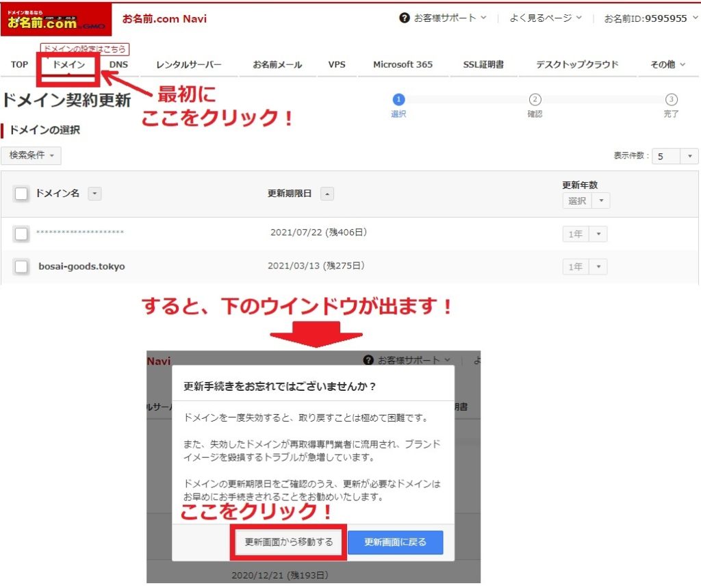Click the date 2021/07/22 (残406日)
This screenshot has height=588, width=701.
tap(318, 233)
